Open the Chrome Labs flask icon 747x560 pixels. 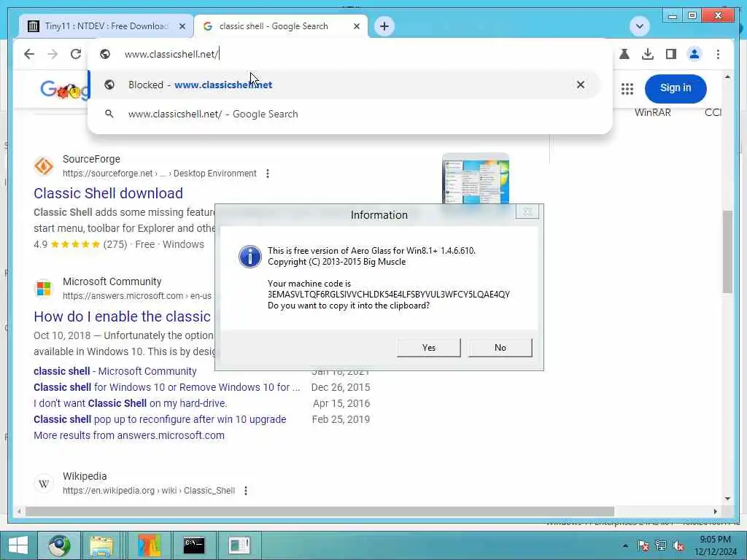click(x=624, y=54)
